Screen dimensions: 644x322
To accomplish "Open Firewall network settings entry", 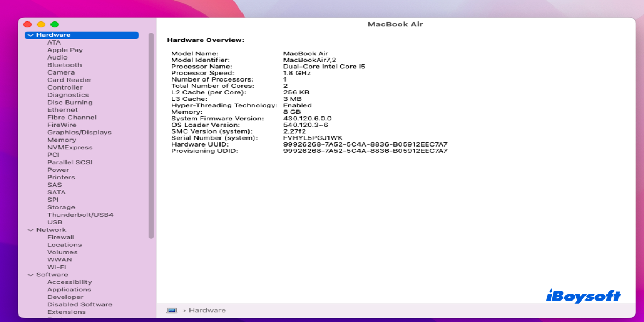I will point(61,237).
